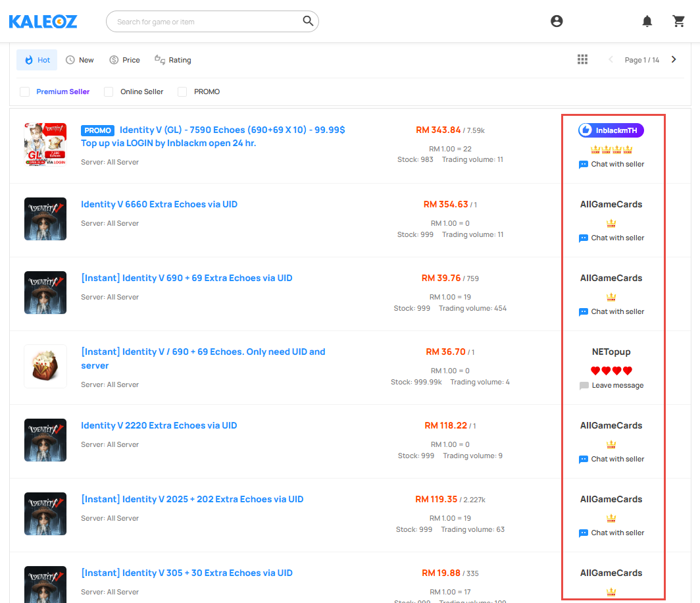
Task: Click crown icon for 2220 Echoes seller
Action: pos(611,444)
